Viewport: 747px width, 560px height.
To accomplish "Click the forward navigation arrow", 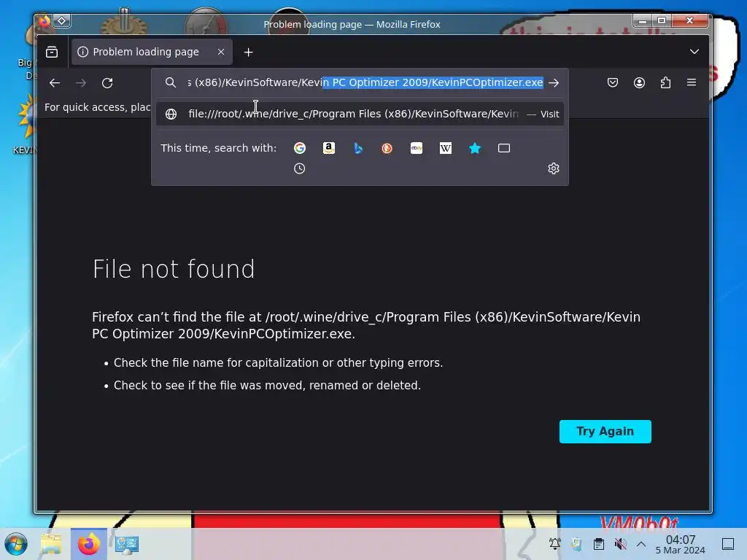I will click(81, 83).
